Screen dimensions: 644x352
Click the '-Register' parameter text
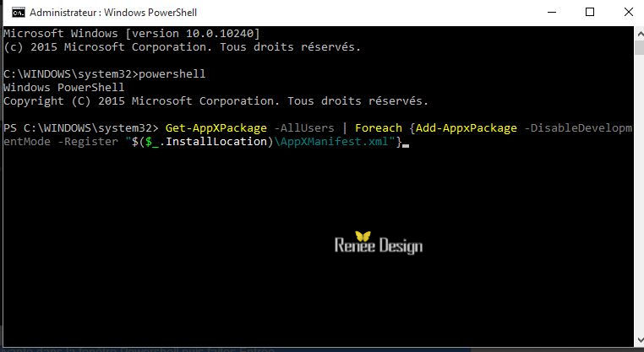coord(88,142)
